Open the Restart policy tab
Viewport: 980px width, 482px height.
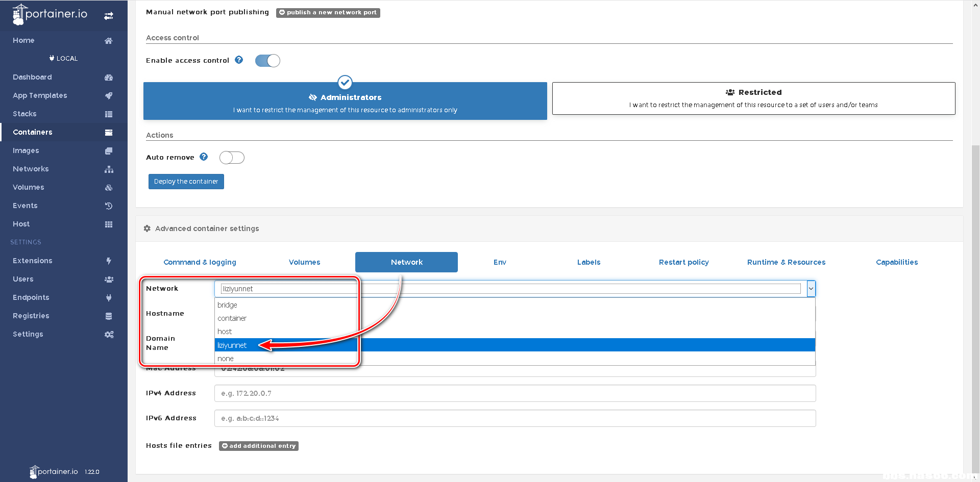(683, 262)
